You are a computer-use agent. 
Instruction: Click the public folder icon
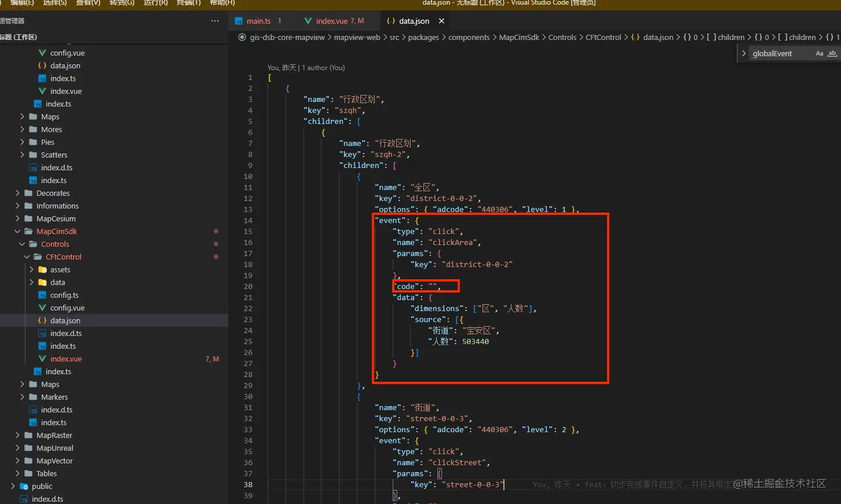(24, 486)
